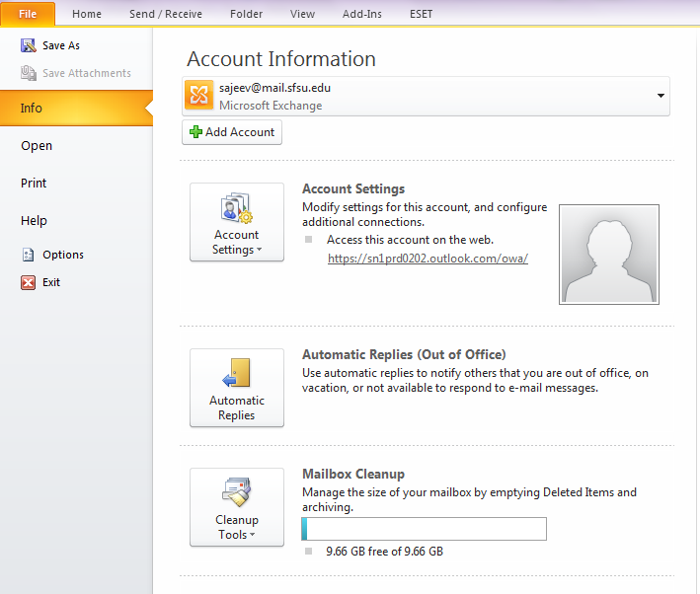This screenshot has height=594, width=700.
Task: Select Open in the File sidebar
Action: (37, 146)
